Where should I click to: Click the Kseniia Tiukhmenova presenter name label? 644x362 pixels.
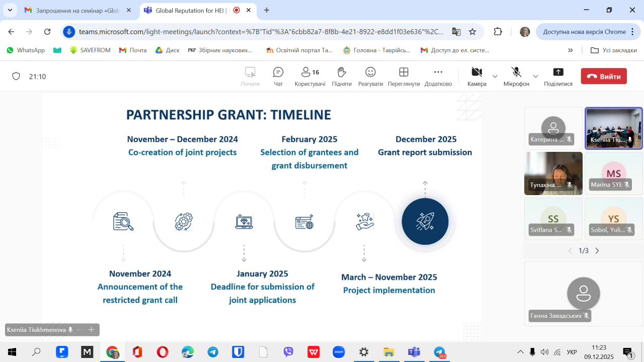(36, 330)
